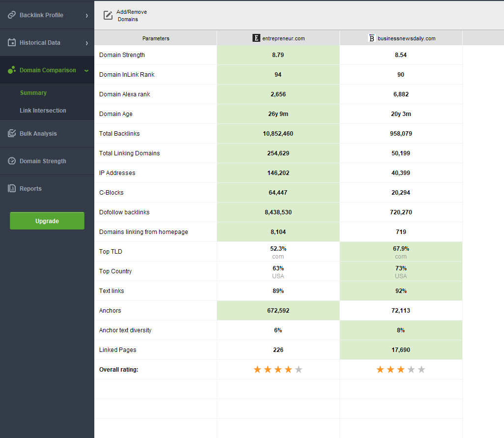Select the Total Backlinks row label
The image size is (504, 438).
tap(119, 133)
